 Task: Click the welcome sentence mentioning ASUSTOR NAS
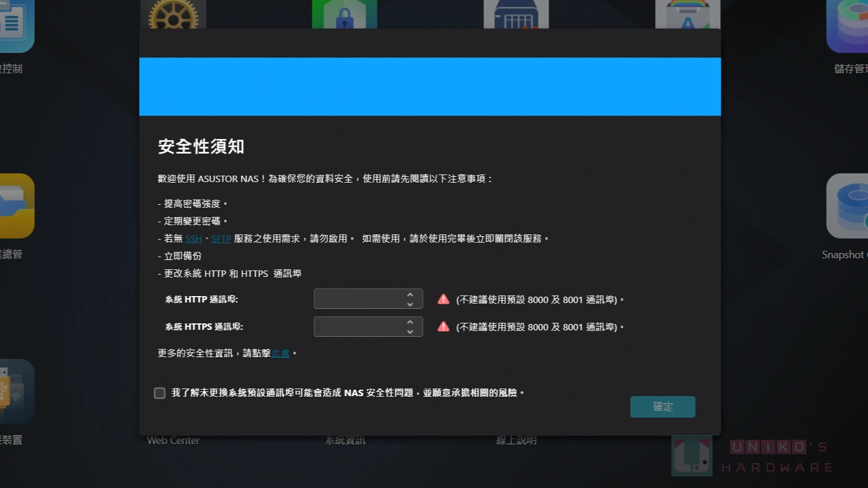coord(326,179)
